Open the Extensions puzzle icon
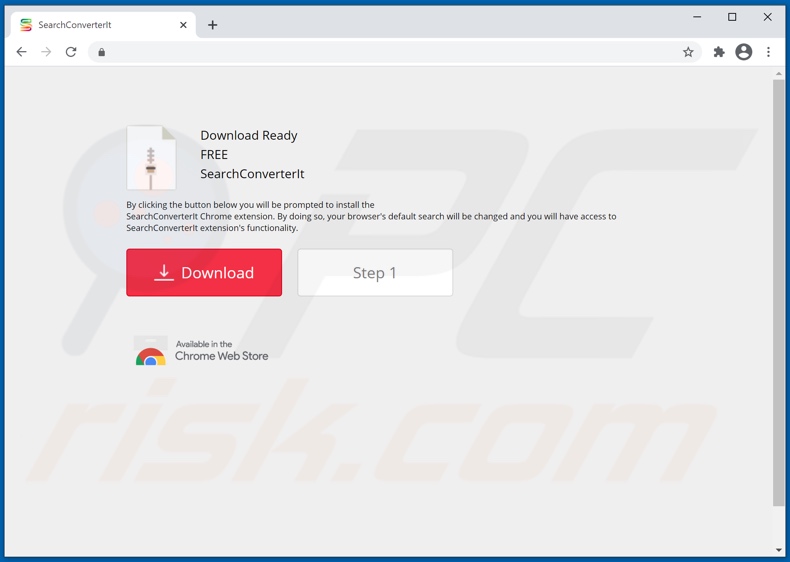The height and width of the screenshot is (562, 790). pos(719,52)
